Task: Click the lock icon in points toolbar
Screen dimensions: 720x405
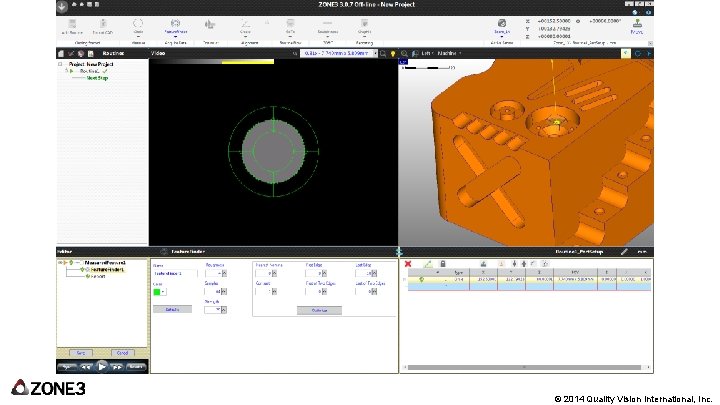Action: click(x=443, y=264)
